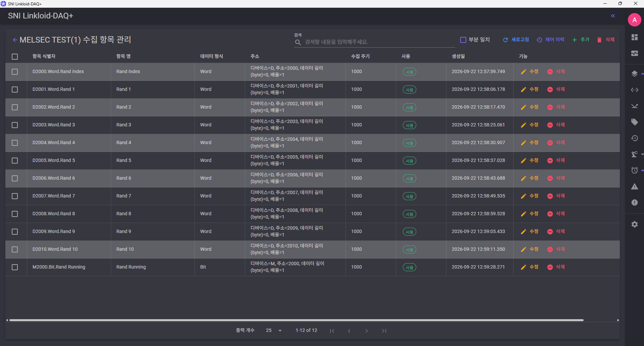Open the dashboard grid icon in sidebar
Image resolution: width=644 pixels, height=346 pixels.
(634, 37)
